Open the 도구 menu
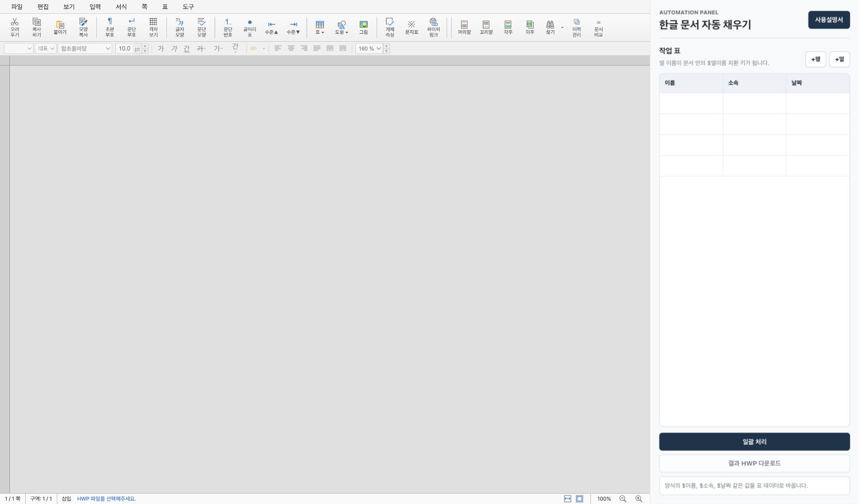The image size is (859, 504). 188,6
